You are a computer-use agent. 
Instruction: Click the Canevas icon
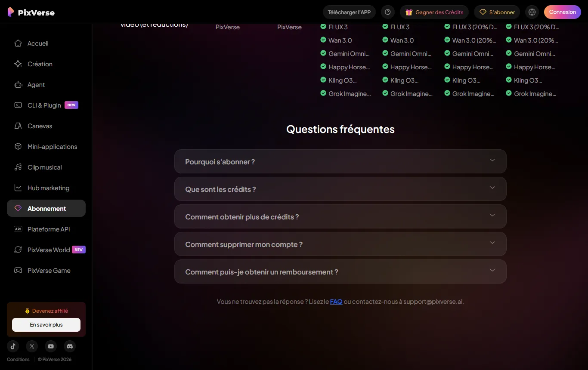18,126
